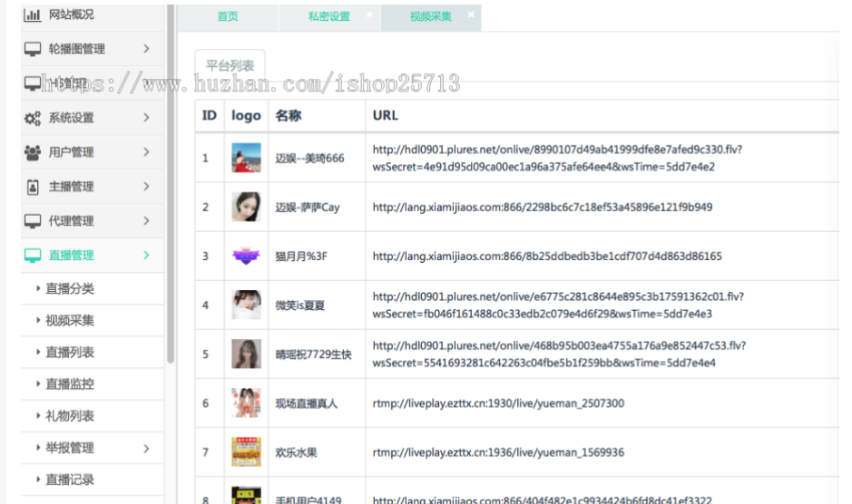Screen dimensions: 852x504
Task: Click the name 现场直播真人
Action: [x=307, y=403]
